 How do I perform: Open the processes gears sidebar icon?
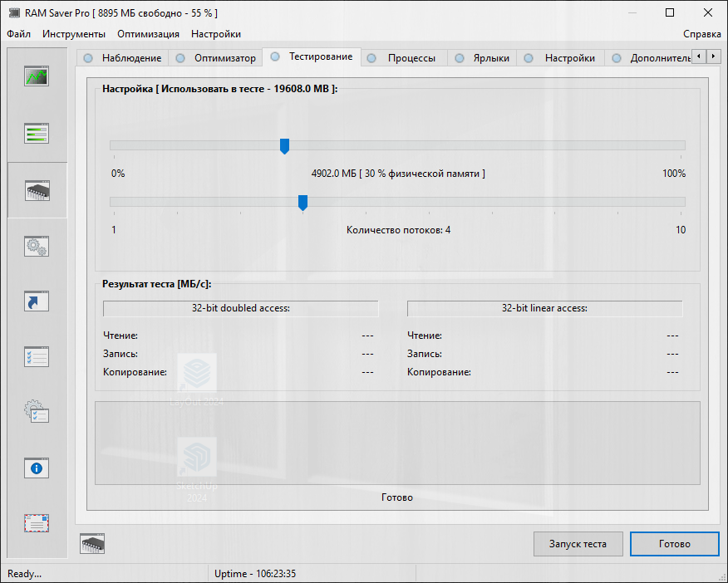(x=37, y=246)
